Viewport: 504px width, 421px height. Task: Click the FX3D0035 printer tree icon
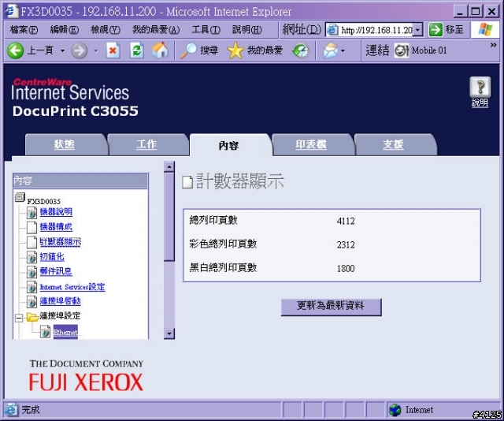(x=20, y=197)
